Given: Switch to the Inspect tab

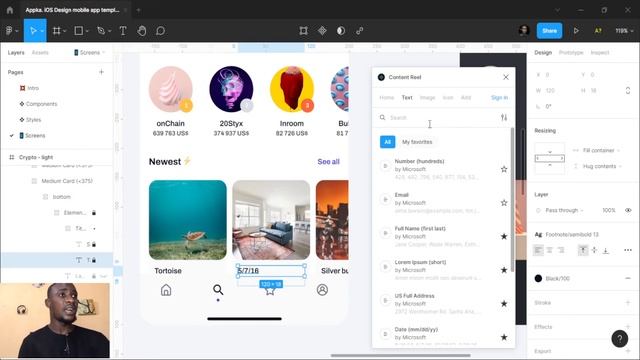Looking at the screenshot, I should point(600,53).
